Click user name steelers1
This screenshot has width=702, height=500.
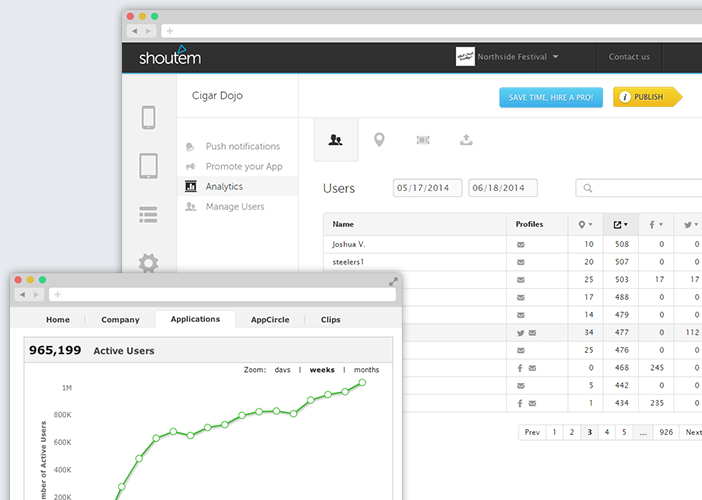pyautogui.click(x=348, y=262)
